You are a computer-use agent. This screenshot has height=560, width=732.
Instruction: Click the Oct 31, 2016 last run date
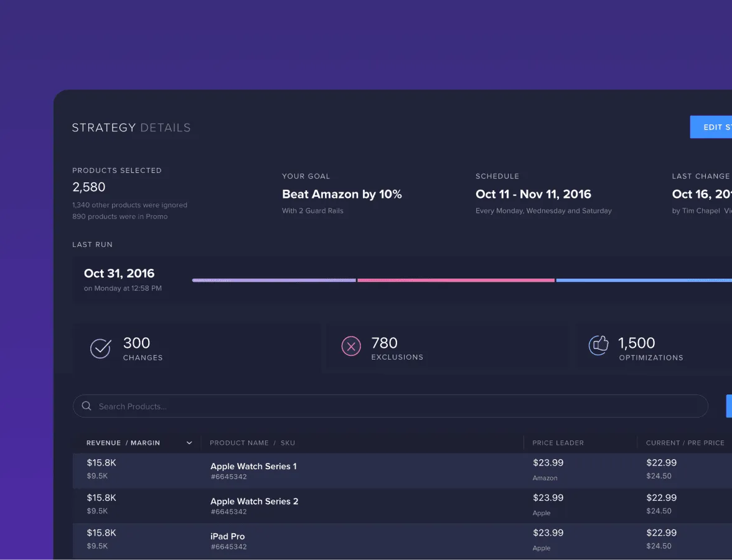pyautogui.click(x=119, y=274)
